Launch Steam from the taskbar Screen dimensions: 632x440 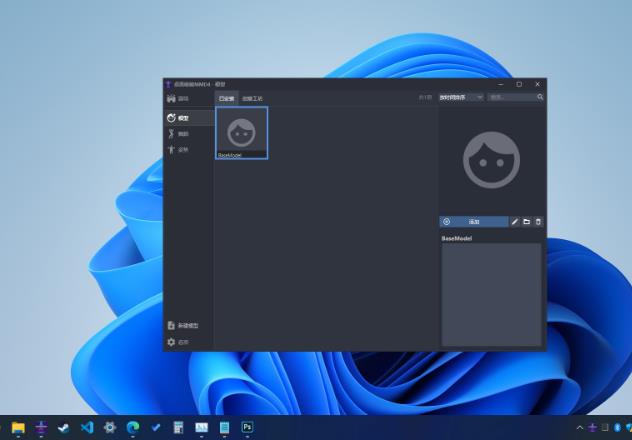tap(64, 427)
